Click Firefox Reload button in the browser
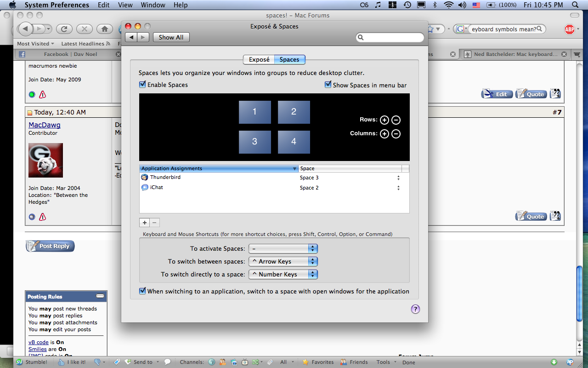 pos(64,29)
